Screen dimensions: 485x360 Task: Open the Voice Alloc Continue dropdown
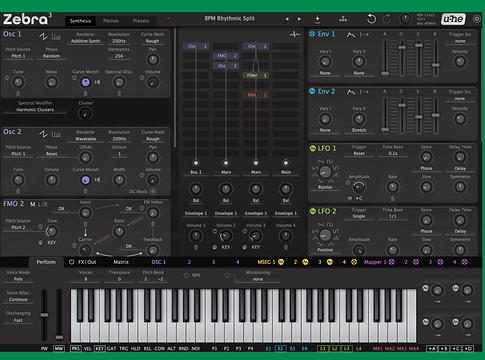point(18,300)
